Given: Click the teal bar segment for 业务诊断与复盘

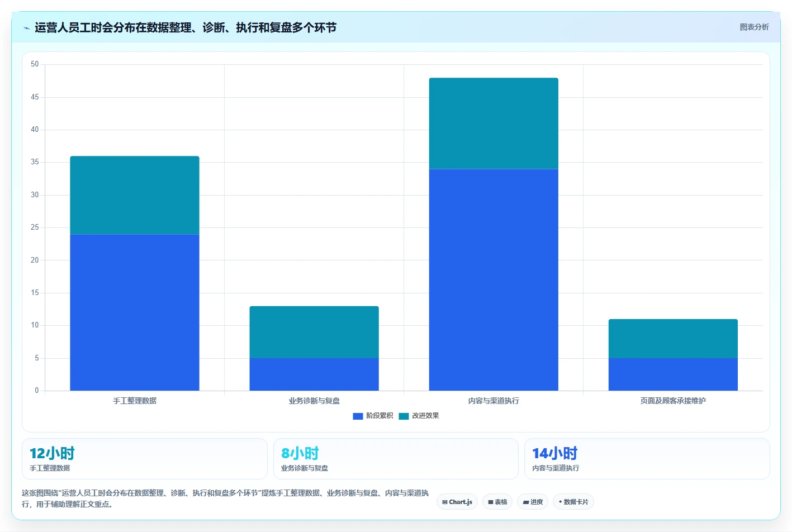Looking at the screenshot, I should coord(314,332).
